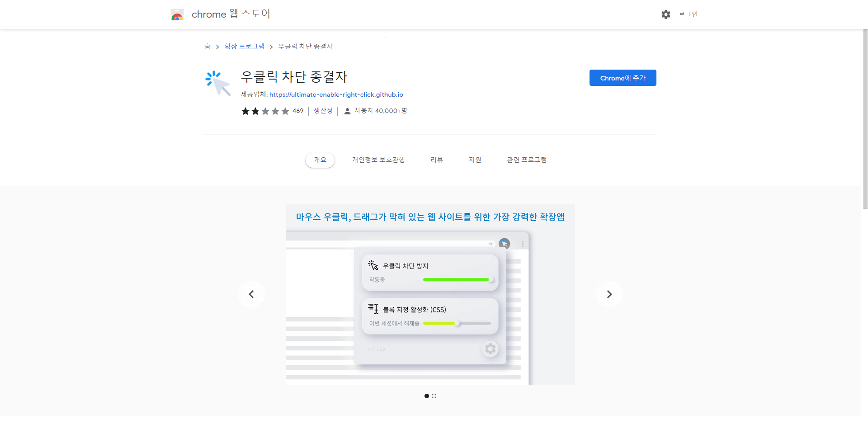Click the Chrome Web Store rainbow logo
The height and width of the screenshot is (438, 868).
pos(177,14)
